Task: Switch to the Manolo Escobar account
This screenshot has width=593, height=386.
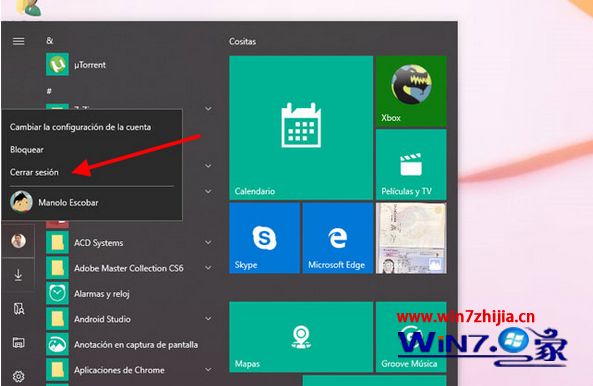Action: pyautogui.click(x=92, y=202)
